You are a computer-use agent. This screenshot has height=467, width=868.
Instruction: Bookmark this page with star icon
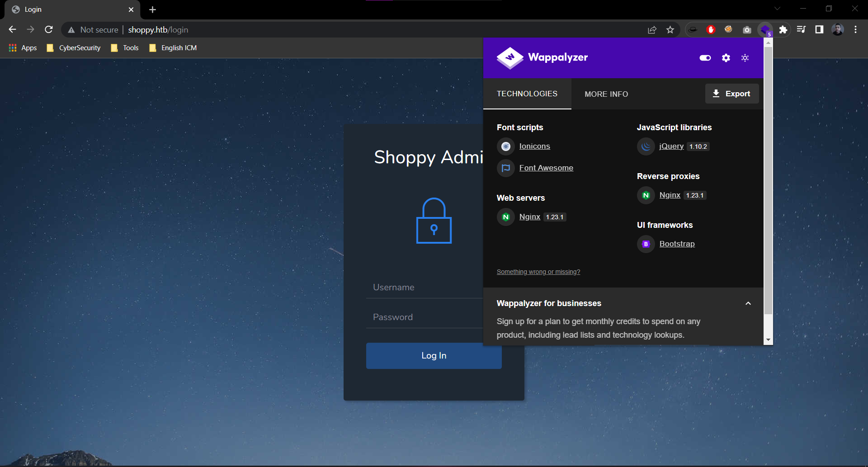click(670, 30)
